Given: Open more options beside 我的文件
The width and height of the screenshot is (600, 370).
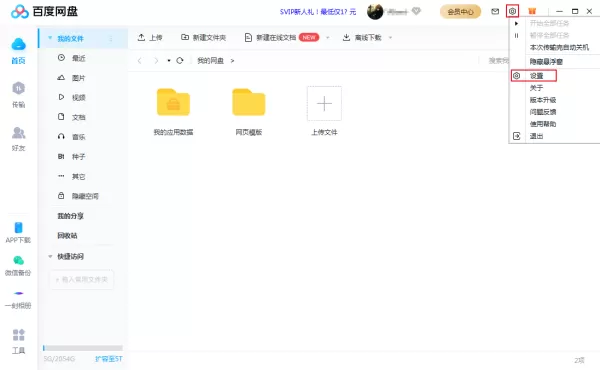Looking at the screenshot, I should click(111, 39).
